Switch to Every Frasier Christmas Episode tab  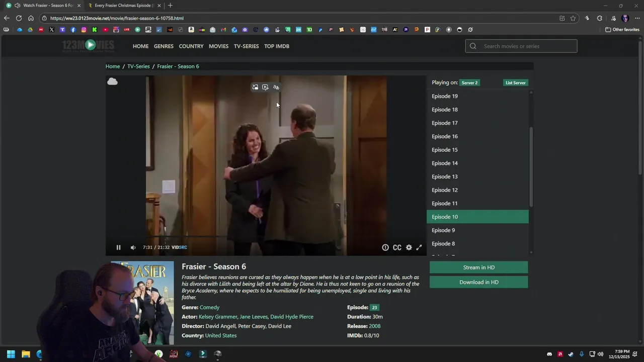point(123,6)
